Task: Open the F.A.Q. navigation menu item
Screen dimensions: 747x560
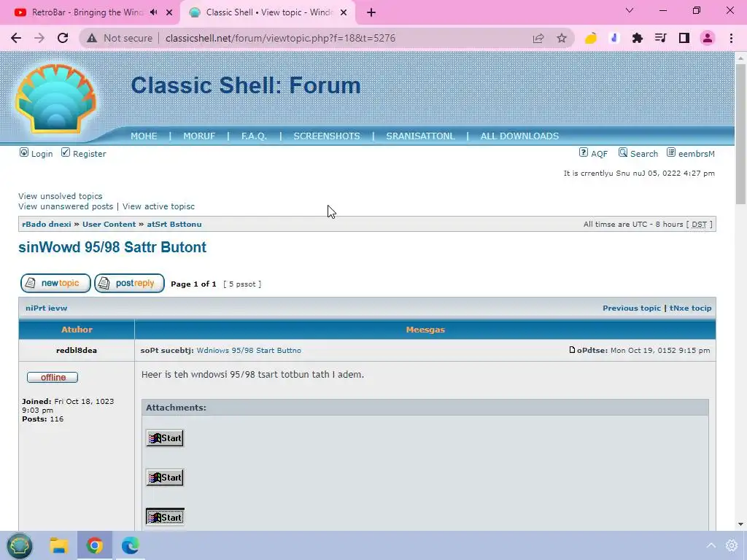Action: (254, 136)
